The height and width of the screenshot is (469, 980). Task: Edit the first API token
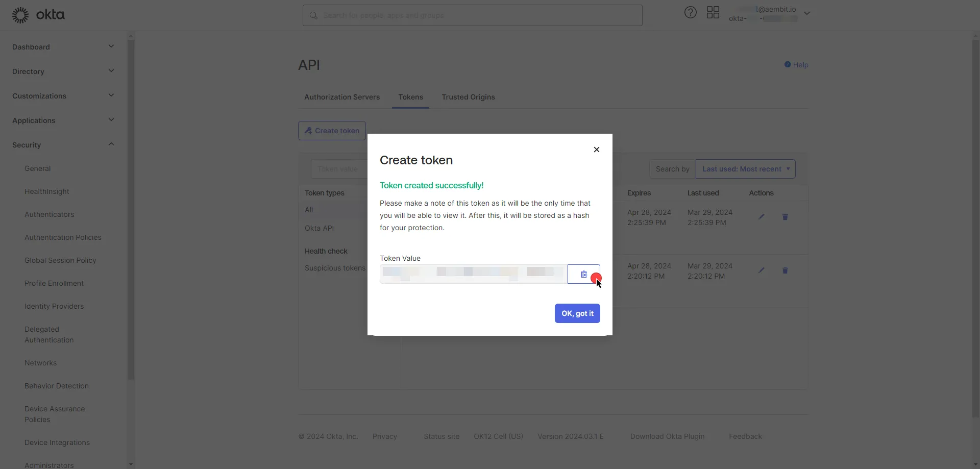tap(761, 217)
